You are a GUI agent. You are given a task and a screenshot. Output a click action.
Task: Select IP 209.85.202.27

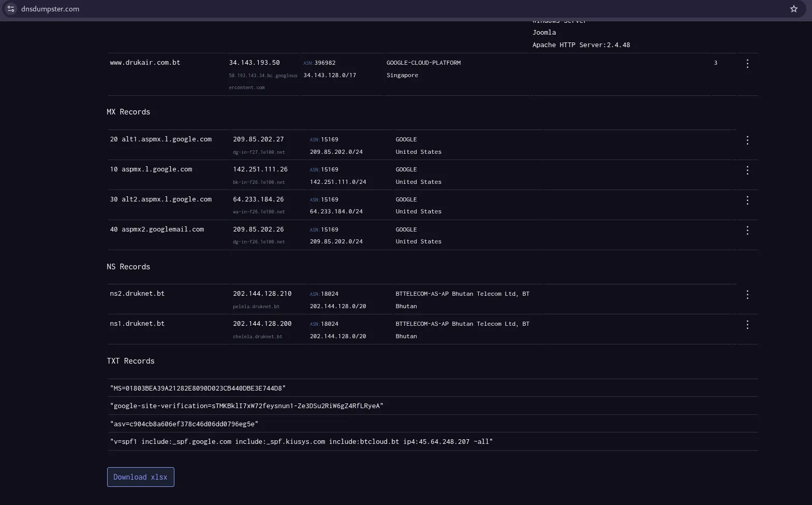(x=258, y=139)
